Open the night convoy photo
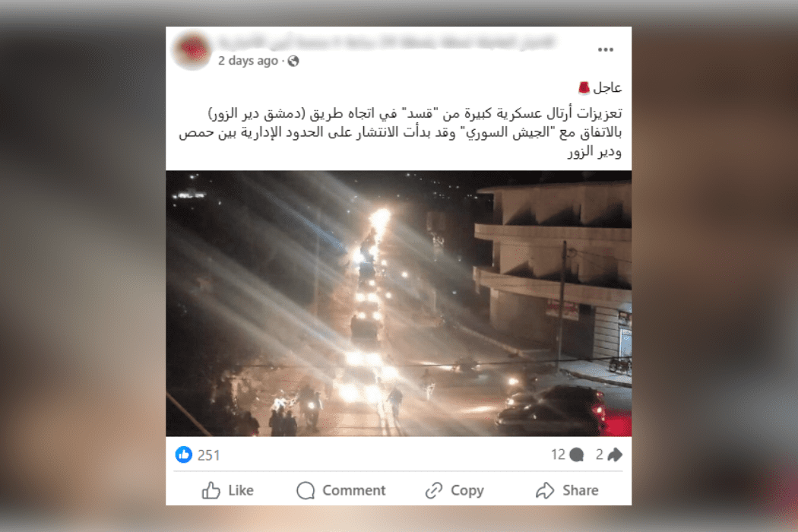 click(x=398, y=303)
